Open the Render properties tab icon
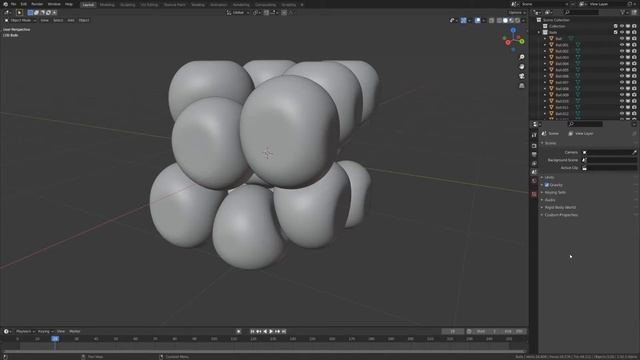Image resolution: width=640 pixels, height=360 pixels. click(534, 146)
